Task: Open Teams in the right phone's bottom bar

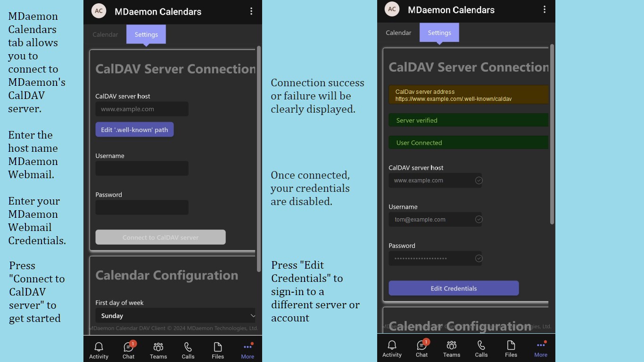Action: coord(452,349)
